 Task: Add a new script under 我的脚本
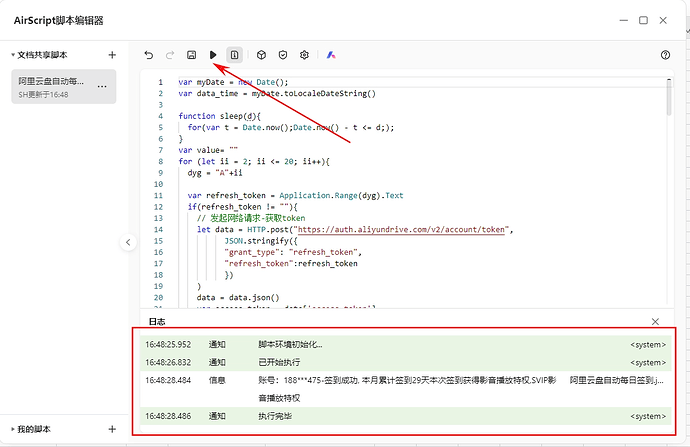tap(112, 429)
